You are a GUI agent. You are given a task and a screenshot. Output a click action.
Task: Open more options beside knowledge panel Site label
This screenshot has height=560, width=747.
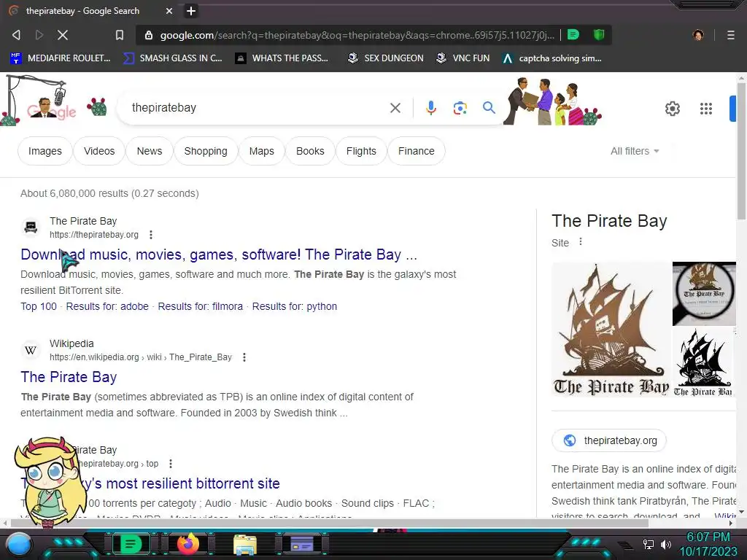[x=580, y=242]
